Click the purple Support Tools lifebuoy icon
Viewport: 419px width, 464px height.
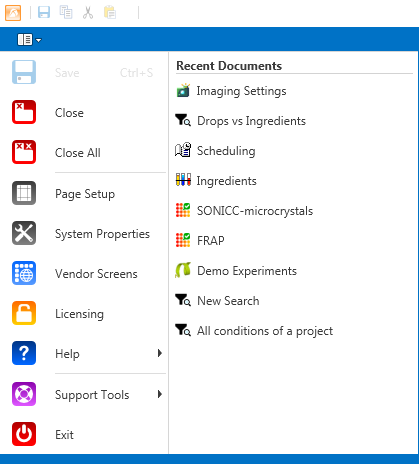coord(24,394)
